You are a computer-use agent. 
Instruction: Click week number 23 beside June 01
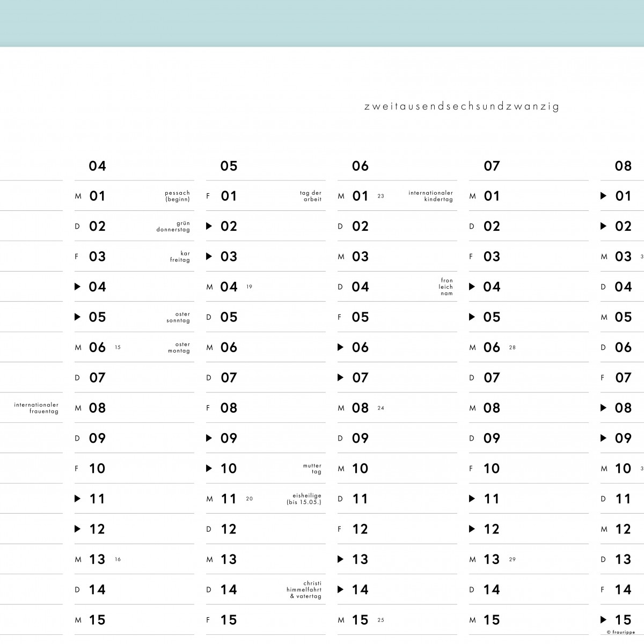coord(380,196)
